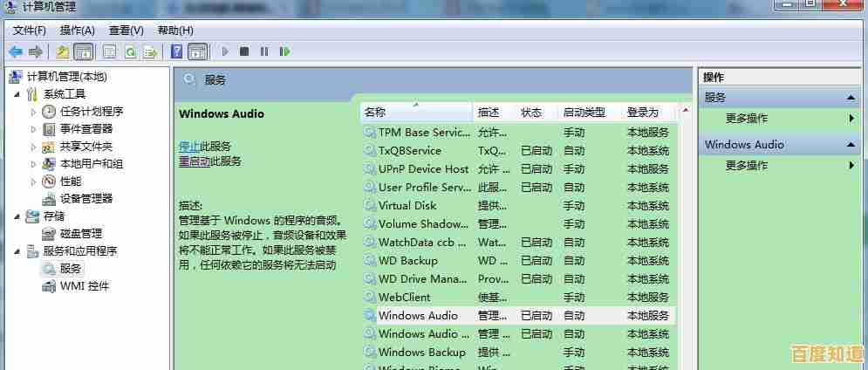
Task: Collapse Windows Audio actions section
Action: pyautogui.click(x=851, y=145)
